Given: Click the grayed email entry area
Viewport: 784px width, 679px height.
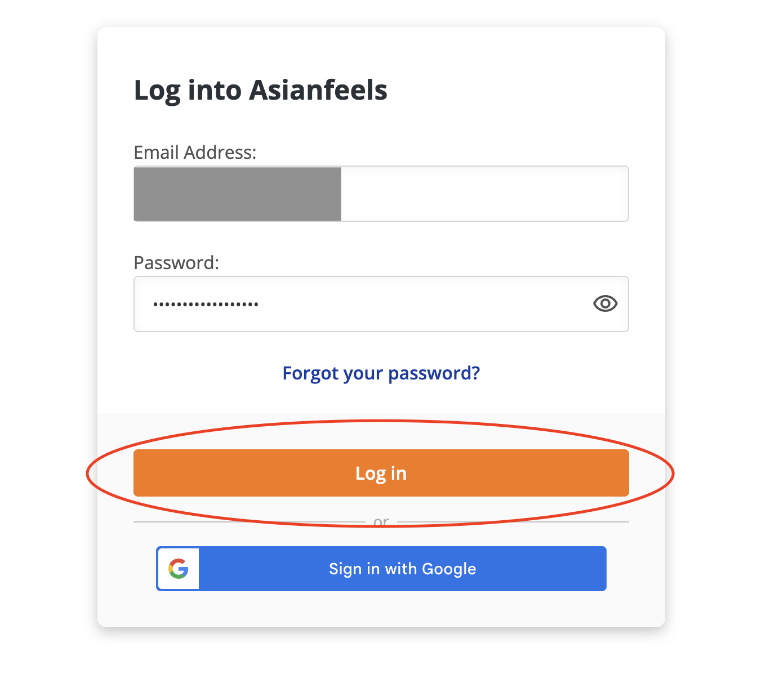Looking at the screenshot, I should click(x=237, y=193).
